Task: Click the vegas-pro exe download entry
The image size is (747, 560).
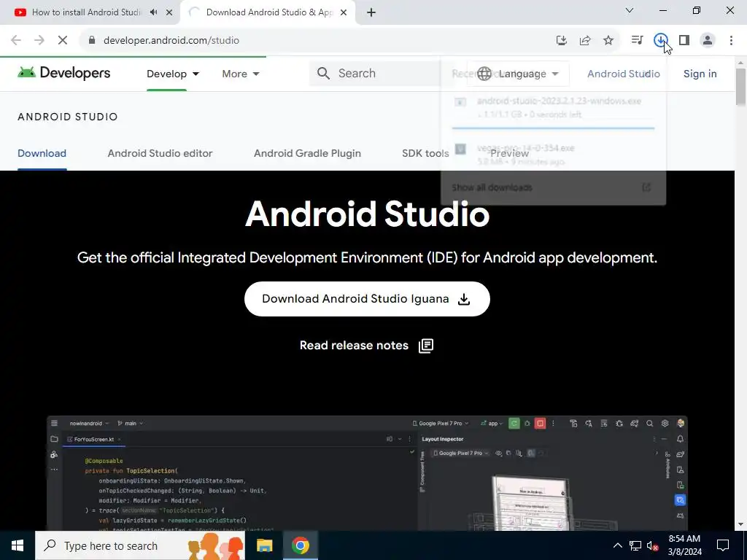Action: pyautogui.click(x=553, y=155)
